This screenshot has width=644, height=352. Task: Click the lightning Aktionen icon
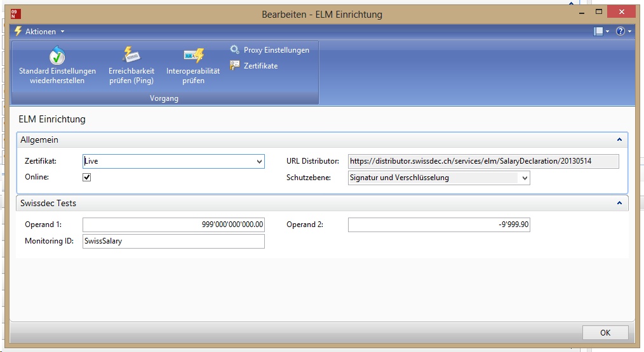[18, 31]
